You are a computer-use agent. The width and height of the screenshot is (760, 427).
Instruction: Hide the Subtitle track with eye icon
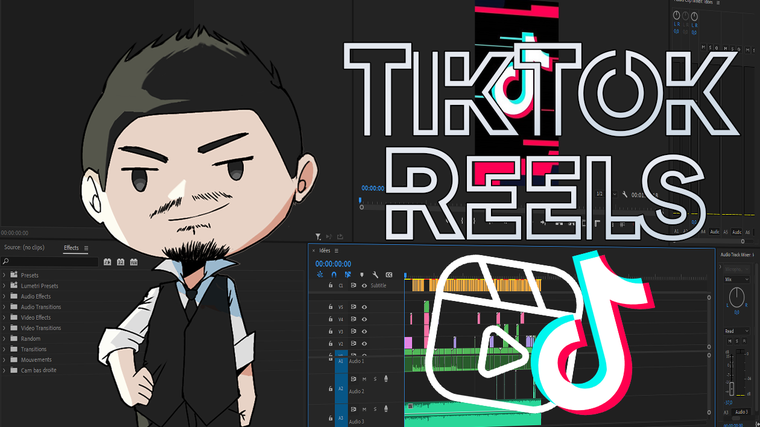364,285
